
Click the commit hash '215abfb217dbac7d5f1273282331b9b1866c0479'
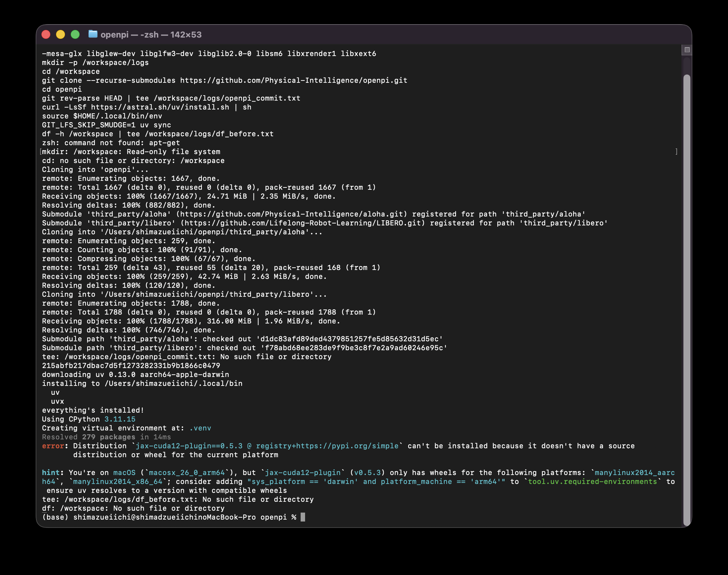pyautogui.click(x=131, y=366)
